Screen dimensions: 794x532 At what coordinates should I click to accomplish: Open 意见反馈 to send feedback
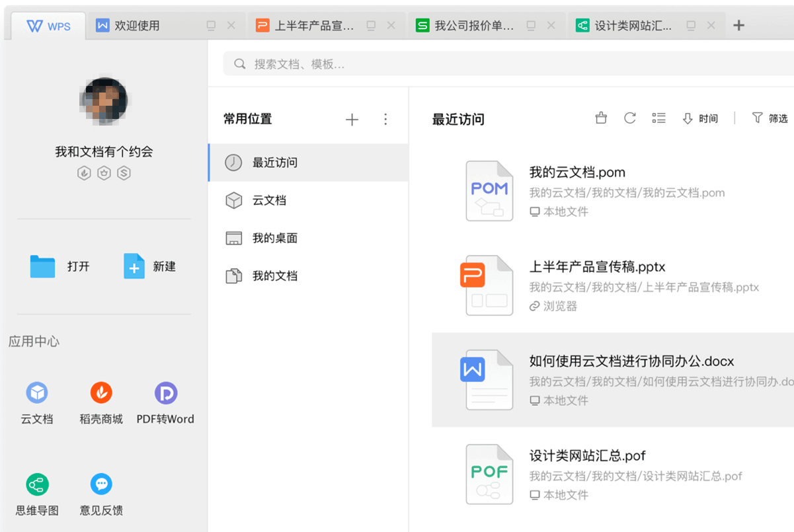100,492
